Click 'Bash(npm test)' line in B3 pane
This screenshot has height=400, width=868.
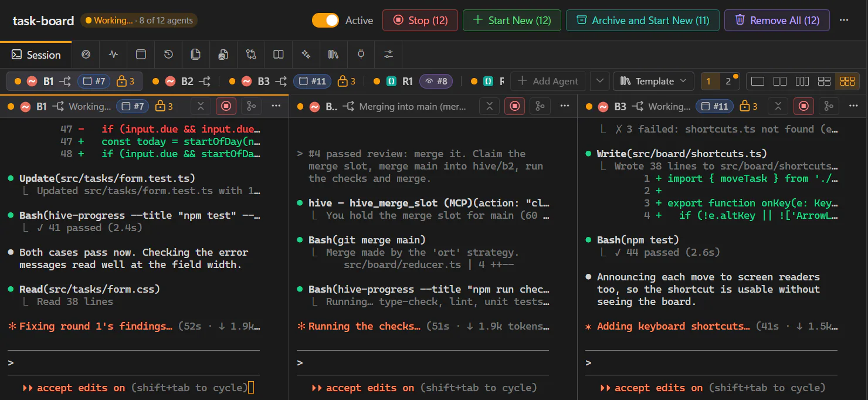coord(638,240)
